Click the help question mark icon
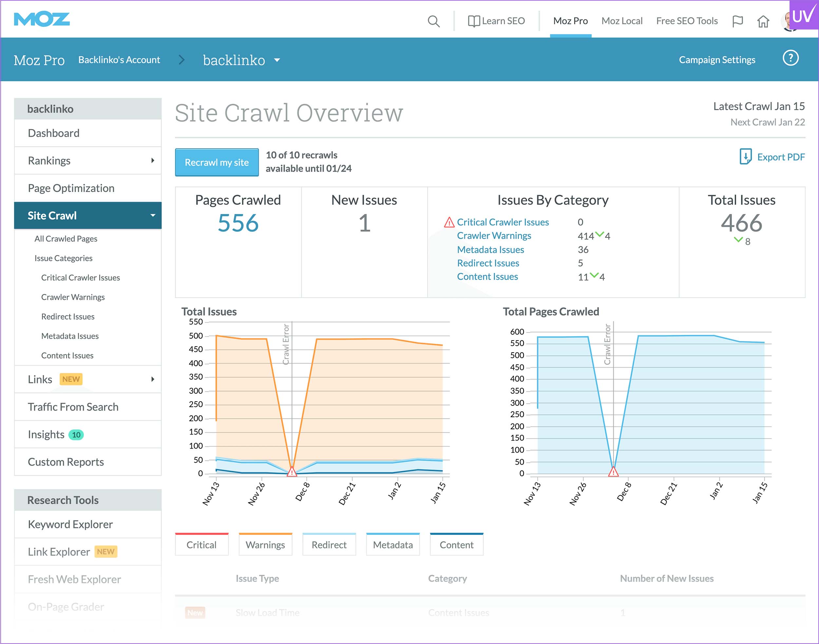819x644 pixels. pos(791,58)
